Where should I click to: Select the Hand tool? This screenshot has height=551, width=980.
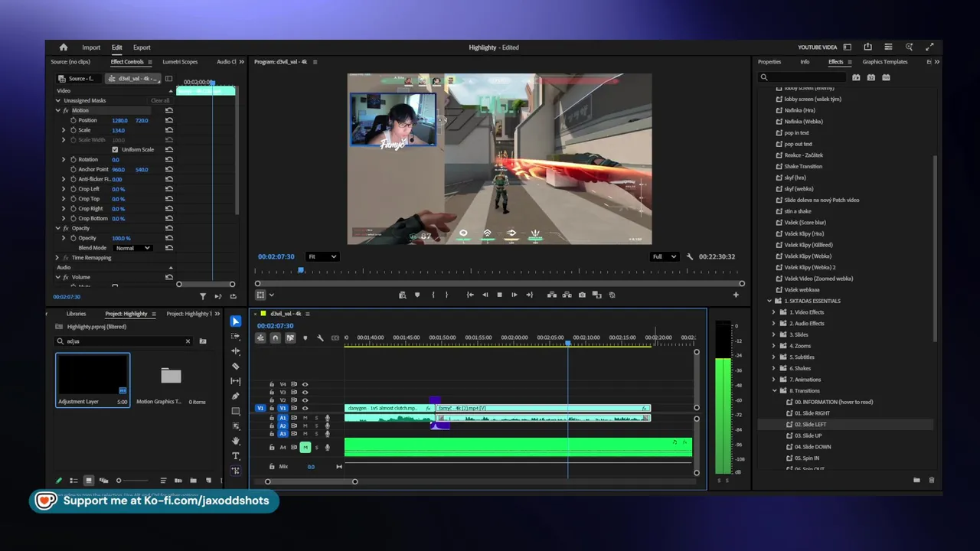pyautogui.click(x=236, y=441)
